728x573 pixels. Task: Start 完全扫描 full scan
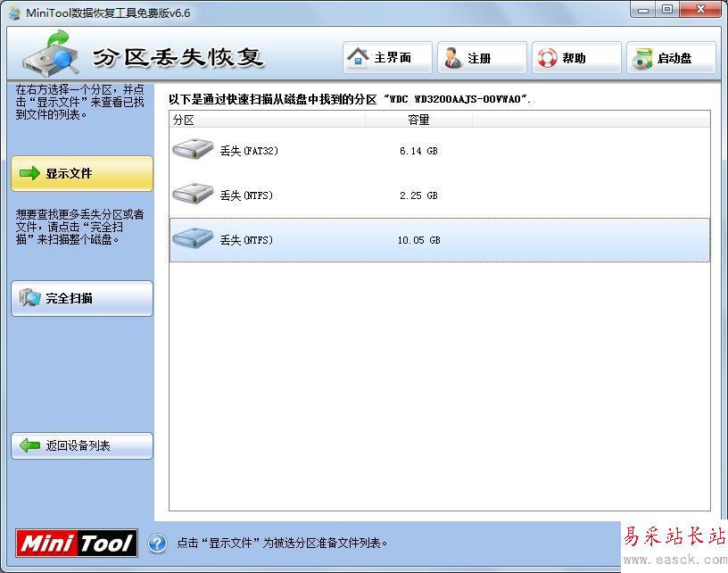[x=82, y=298]
